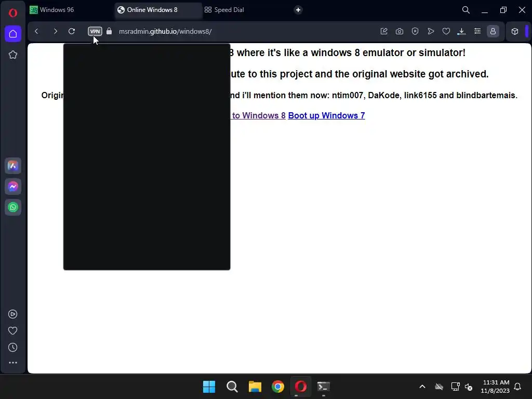Open the share/edit page icon
The height and width of the screenshot is (399, 532).
384,31
